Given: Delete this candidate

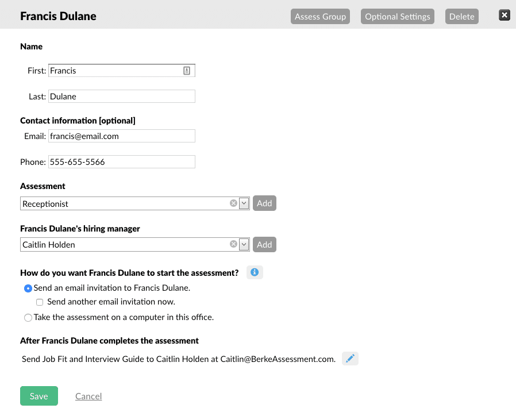Looking at the screenshot, I should point(461,16).
